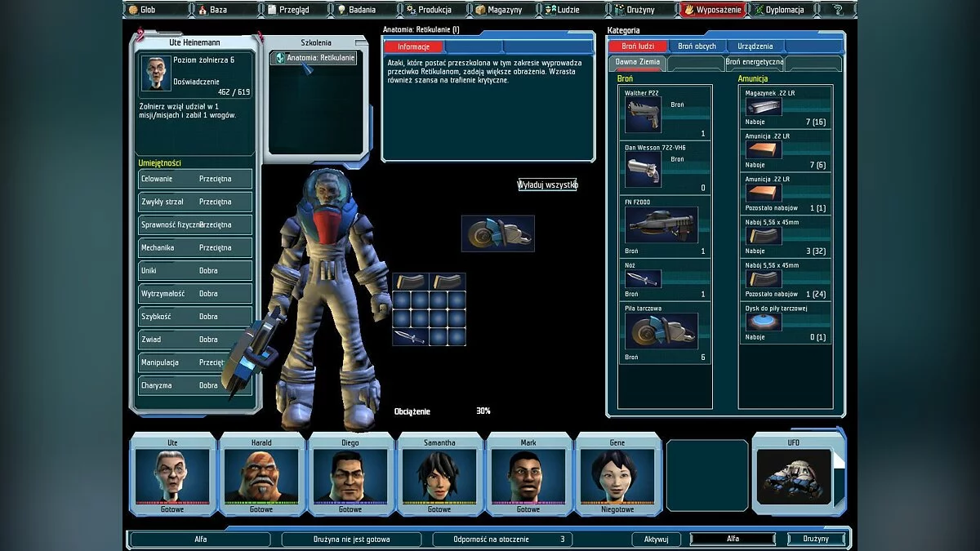Select soldier Diego portrait
Viewport: 980px width, 551px height.
(x=350, y=476)
